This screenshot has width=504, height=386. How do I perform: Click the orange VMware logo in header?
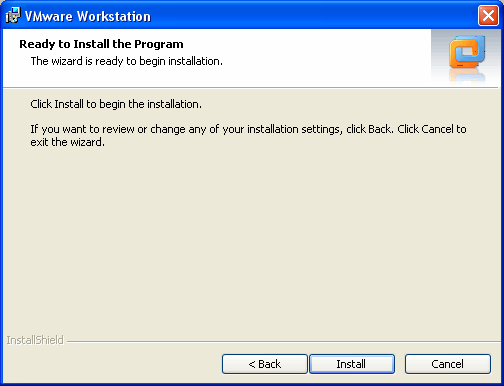[x=467, y=52]
